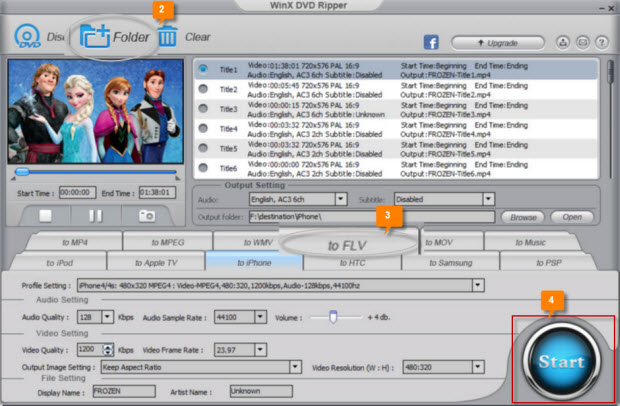Select the to iPhone tab
Viewport: 620px width, 406px height.
254,262
